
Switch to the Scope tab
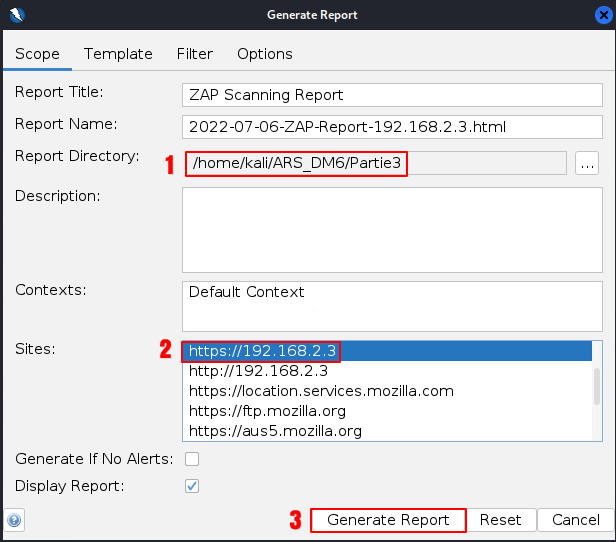click(x=37, y=54)
